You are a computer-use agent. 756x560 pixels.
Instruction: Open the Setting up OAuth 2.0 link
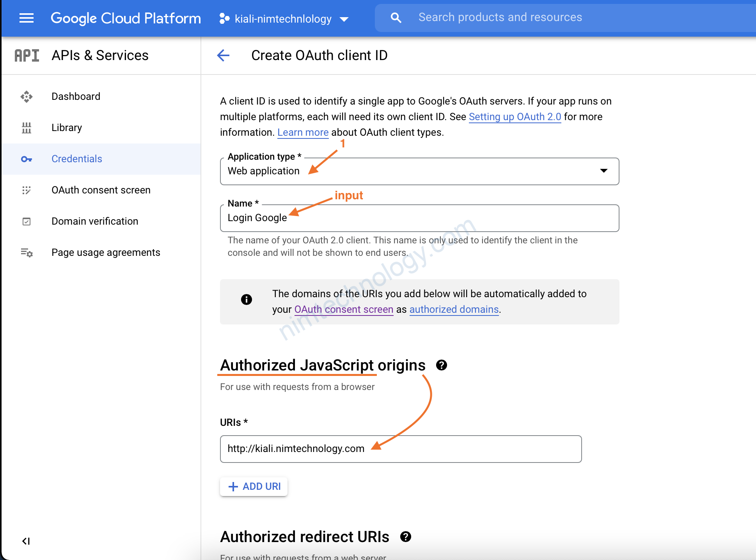click(x=515, y=117)
